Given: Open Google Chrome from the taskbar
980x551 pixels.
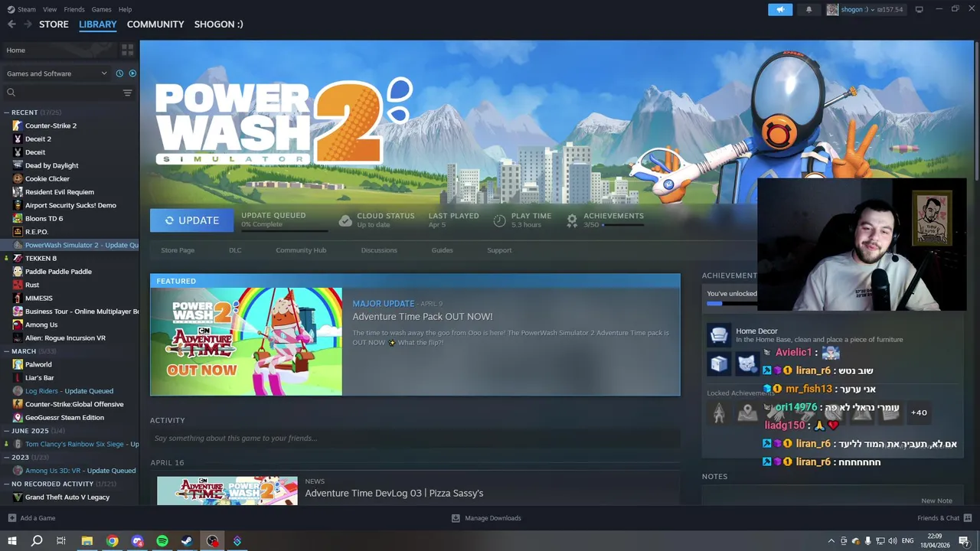Looking at the screenshot, I should click(113, 541).
